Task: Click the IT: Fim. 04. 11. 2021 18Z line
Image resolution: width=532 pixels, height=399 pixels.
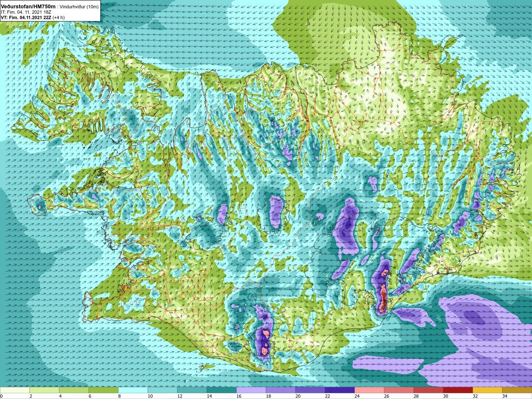Action: [26, 12]
